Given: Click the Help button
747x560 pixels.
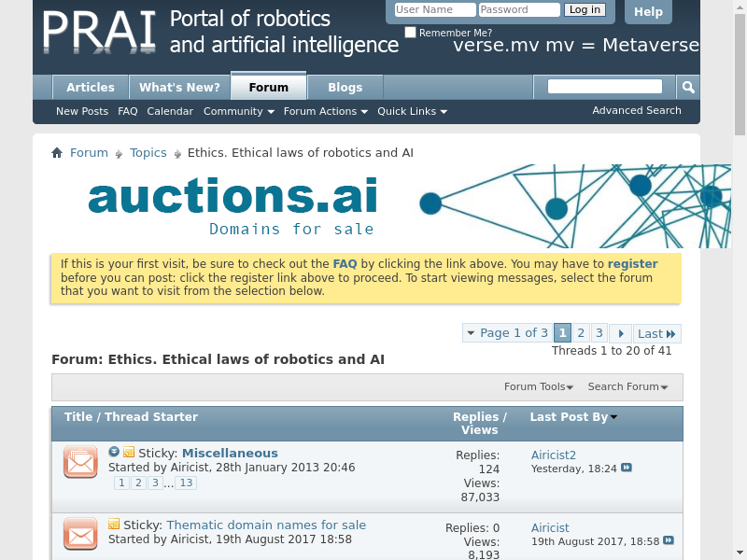Looking at the screenshot, I should 648,11.
